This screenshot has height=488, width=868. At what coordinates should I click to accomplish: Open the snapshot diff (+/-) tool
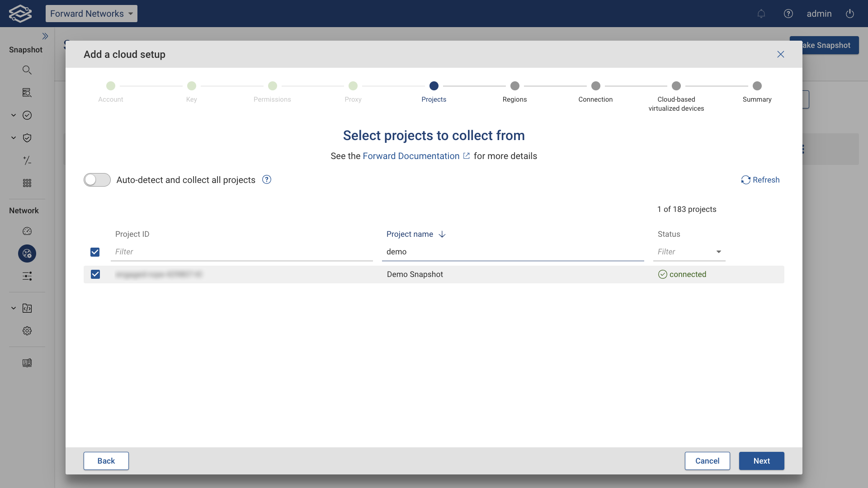27,160
